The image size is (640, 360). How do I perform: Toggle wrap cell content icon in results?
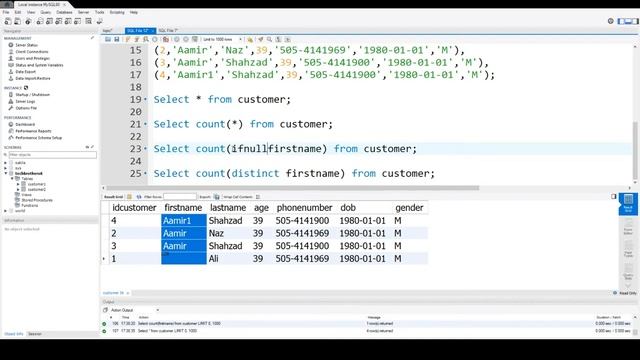258,197
